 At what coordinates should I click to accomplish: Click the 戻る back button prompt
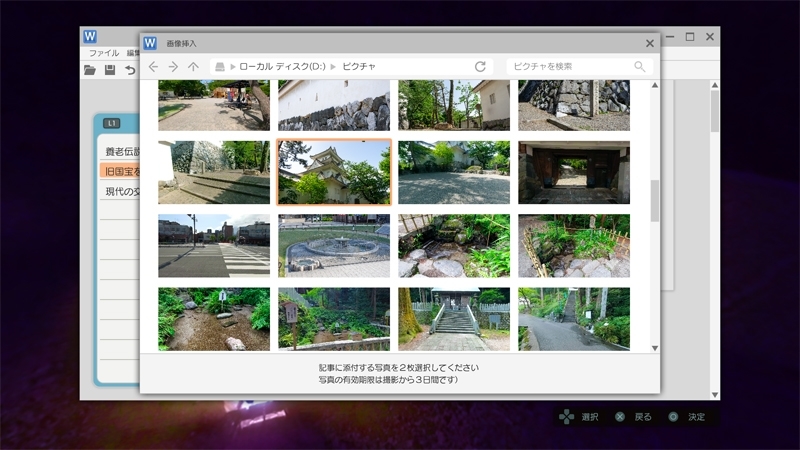[632, 416]
